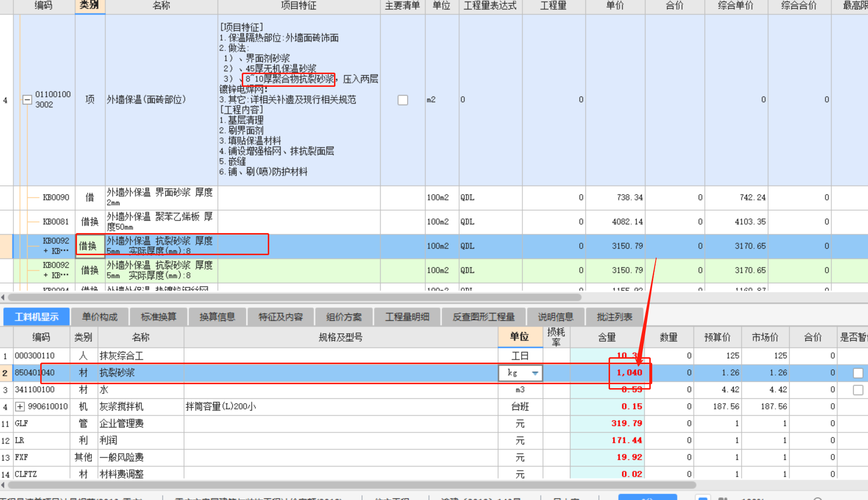Click unit price 4082.14 cell

click(615, 222)
